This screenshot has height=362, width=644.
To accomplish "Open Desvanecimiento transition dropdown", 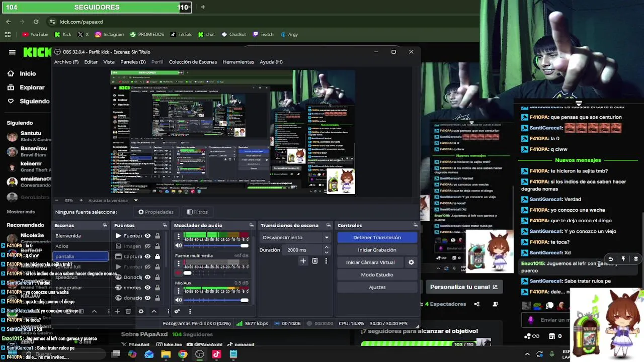I will point(295,237).
